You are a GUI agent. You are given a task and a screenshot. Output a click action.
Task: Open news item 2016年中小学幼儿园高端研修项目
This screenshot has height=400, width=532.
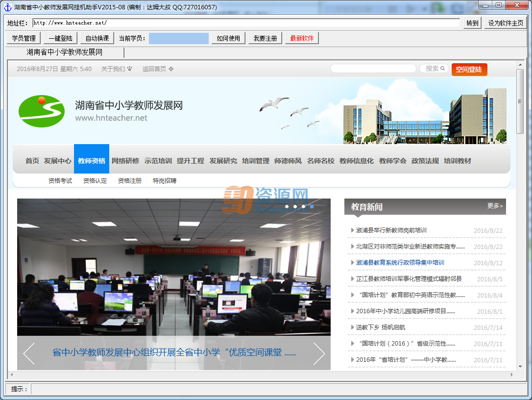click(x=406, y=311)
